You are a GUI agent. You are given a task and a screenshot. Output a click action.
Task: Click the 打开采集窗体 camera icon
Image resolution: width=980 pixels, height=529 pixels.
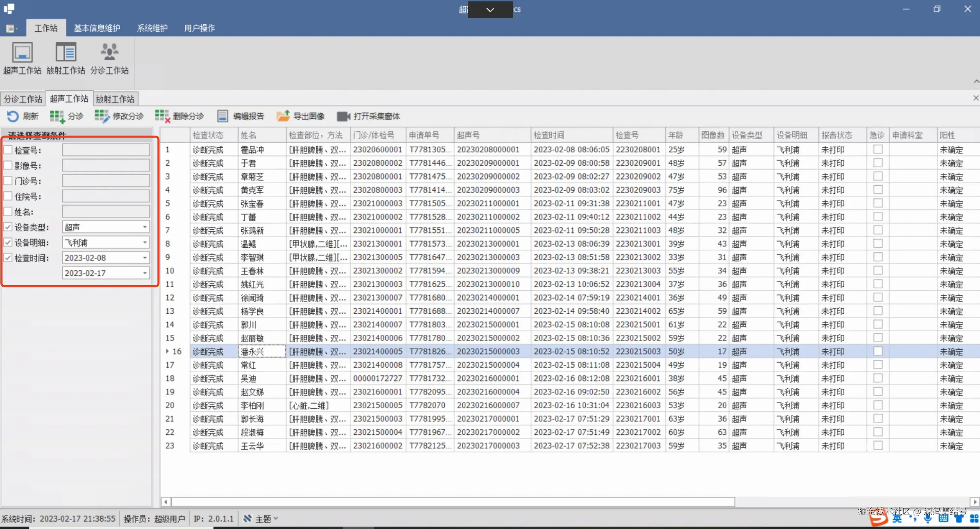tap(343, 116)
